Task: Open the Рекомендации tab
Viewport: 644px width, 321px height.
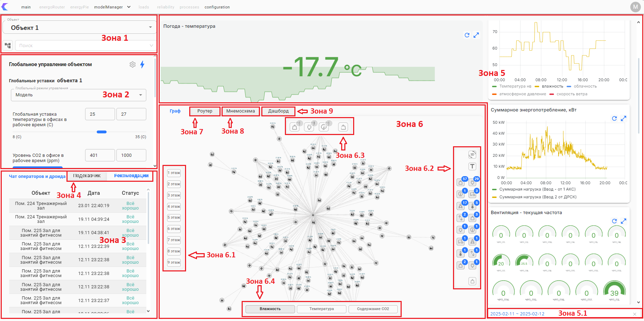Action: point(131,176)
